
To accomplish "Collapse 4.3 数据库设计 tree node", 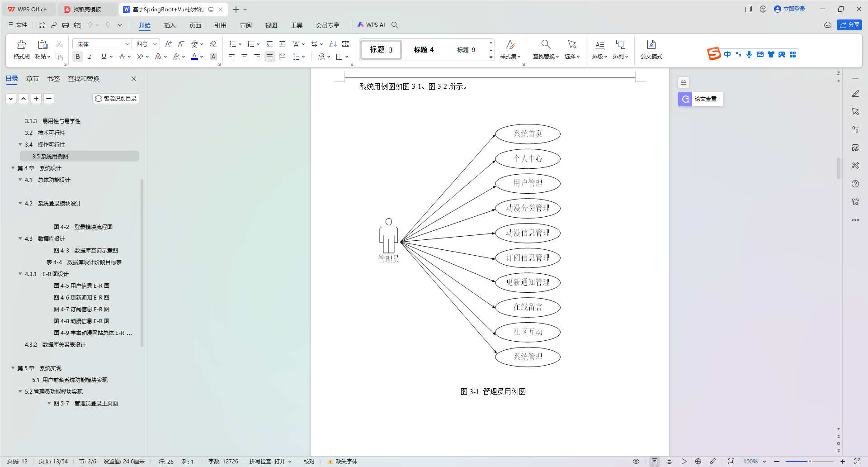I will click(20, 238).
